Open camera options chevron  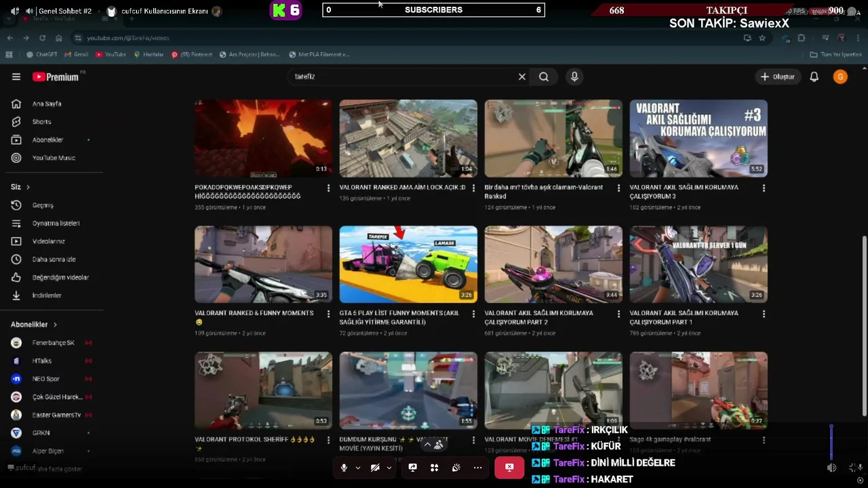[x=389, y=468]
